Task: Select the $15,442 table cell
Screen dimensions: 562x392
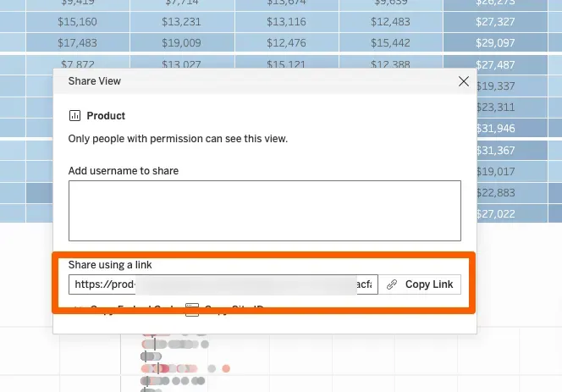Action: pos(390,42)
